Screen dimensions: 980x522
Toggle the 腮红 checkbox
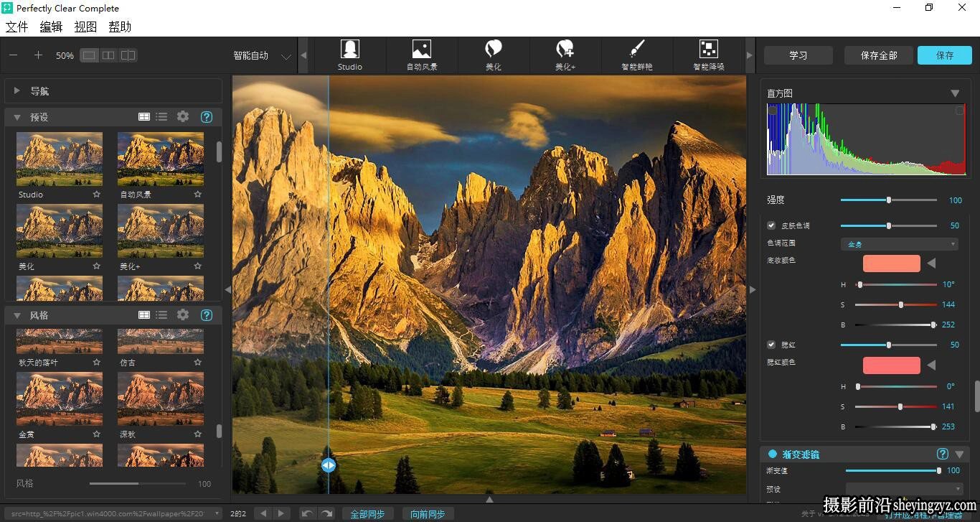coord(771,345)
